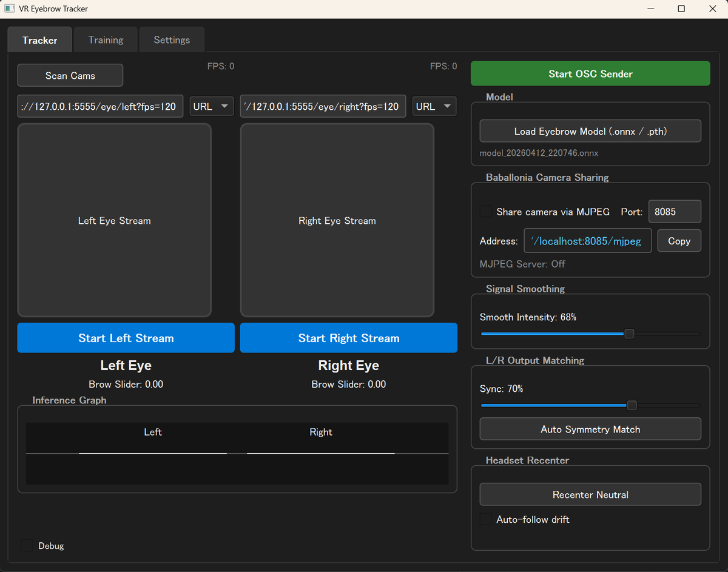Click the localhost:8085/mjpeg address field
The width and height of the screenshot is (728, 572).
click(x=588, y=241)
